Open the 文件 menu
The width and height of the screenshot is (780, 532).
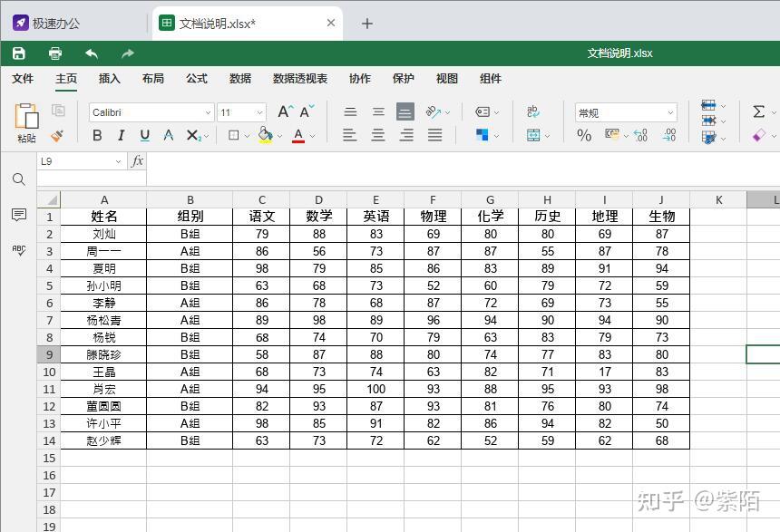pyautogui.click(x=23, y=79)
